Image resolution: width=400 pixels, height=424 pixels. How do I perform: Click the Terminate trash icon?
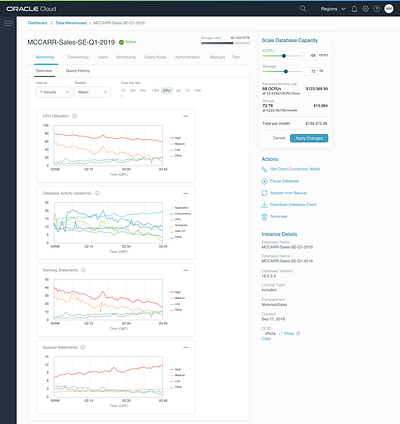coord(264,217)
